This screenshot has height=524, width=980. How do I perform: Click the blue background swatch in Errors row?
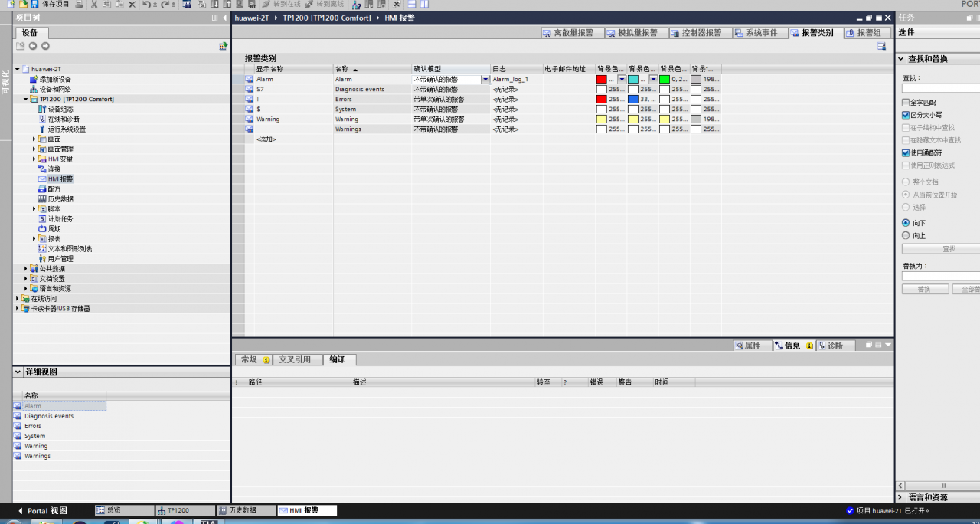pos(633,100)
